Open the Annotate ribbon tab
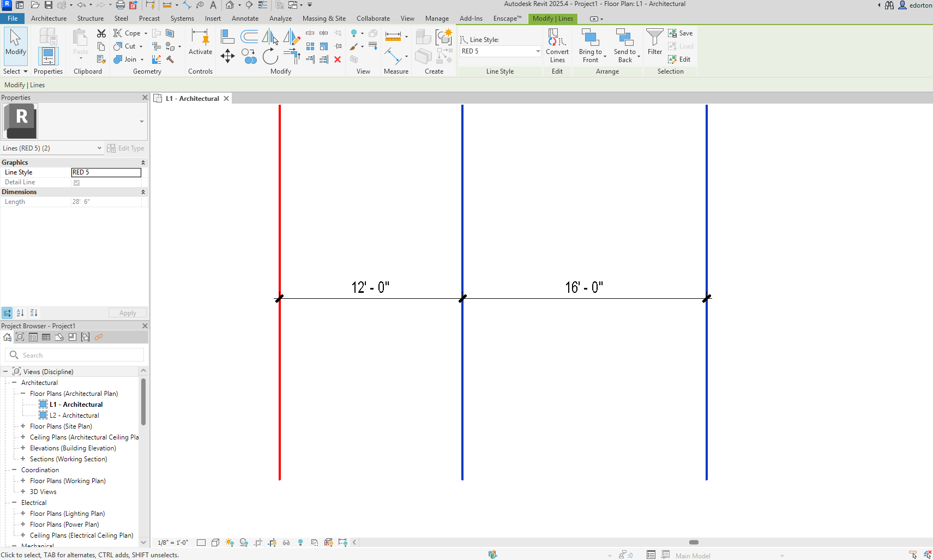The image size is (933, 560). click(245, 19)
